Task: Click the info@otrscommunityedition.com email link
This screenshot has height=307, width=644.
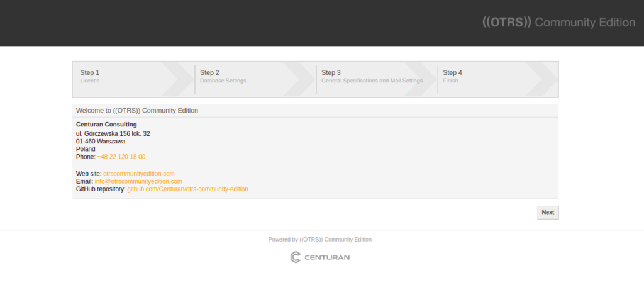Action: coord(138,181)
